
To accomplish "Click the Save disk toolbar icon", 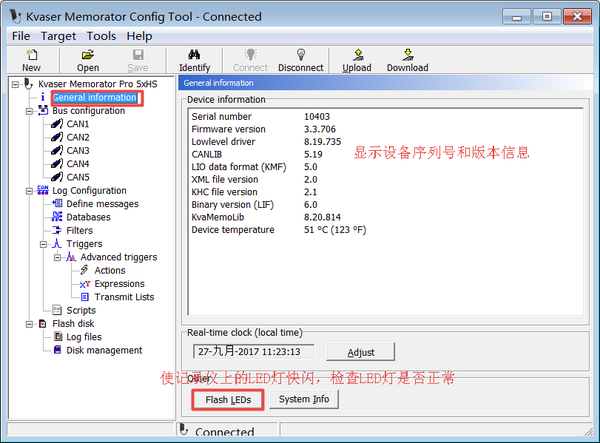I will [x=138, y=55].
